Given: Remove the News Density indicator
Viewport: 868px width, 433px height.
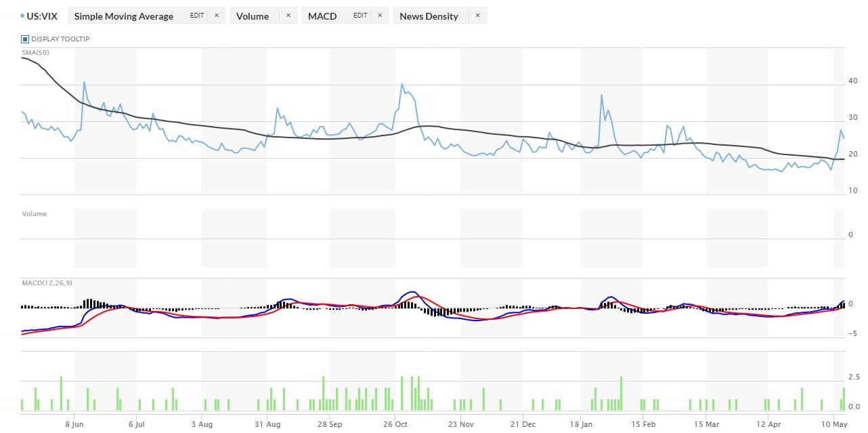Looking at the screenshot, I should click(477, 16).
